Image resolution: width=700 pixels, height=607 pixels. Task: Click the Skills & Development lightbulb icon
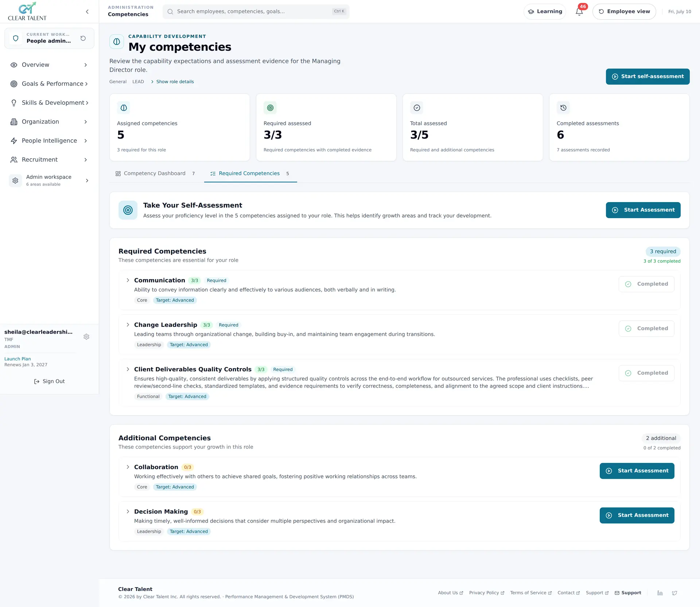tap(14, 103)
